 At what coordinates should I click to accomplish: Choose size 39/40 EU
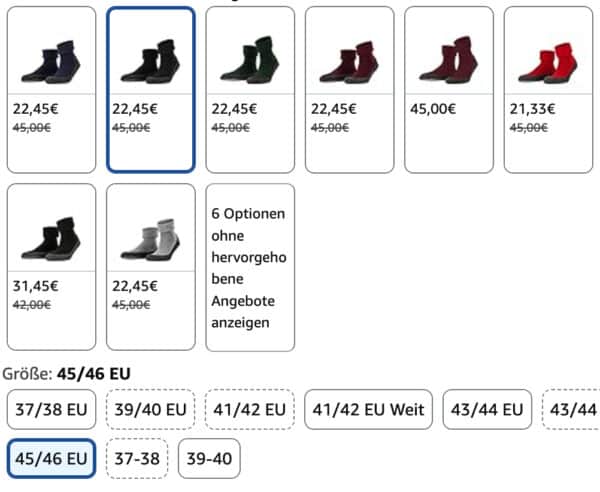[151, 409]
